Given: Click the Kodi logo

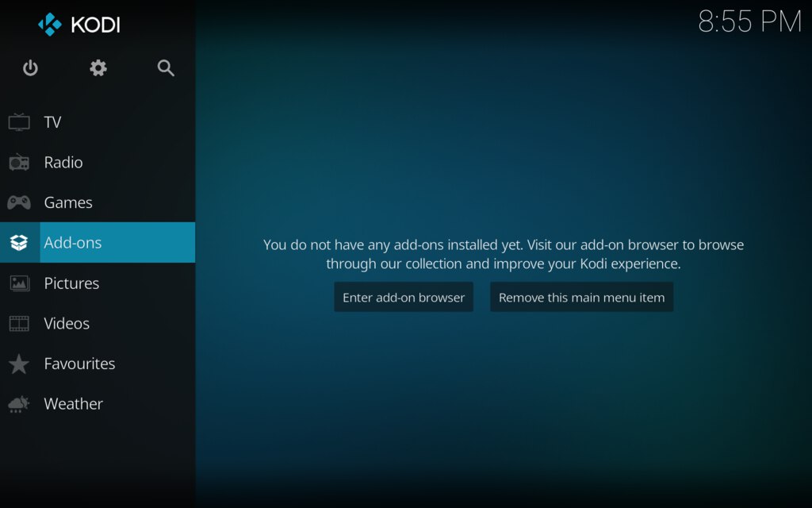Looking at the screenshot, I should click(79, 25).
